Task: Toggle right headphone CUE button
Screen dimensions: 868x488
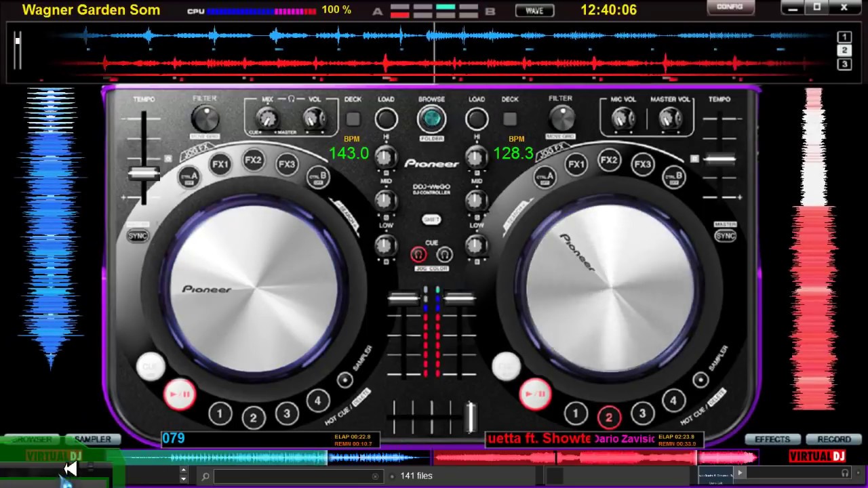Action: pos(444,255)
